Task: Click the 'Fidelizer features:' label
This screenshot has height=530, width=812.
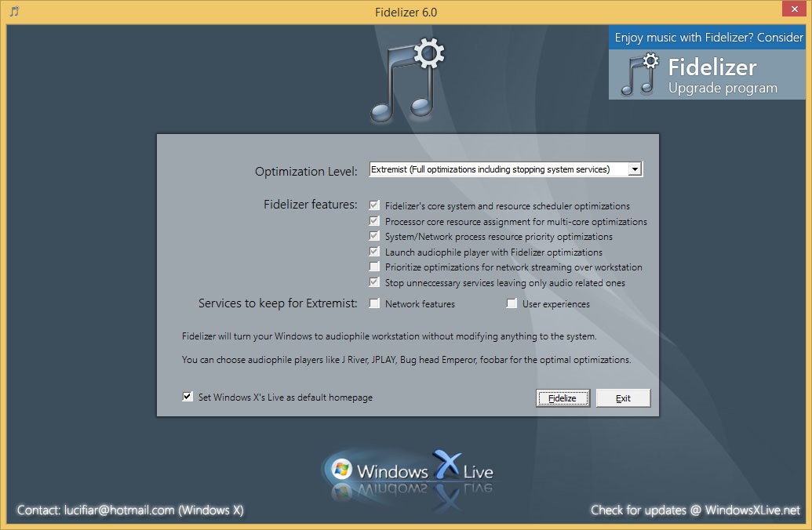Action: [x=310, y=205]
